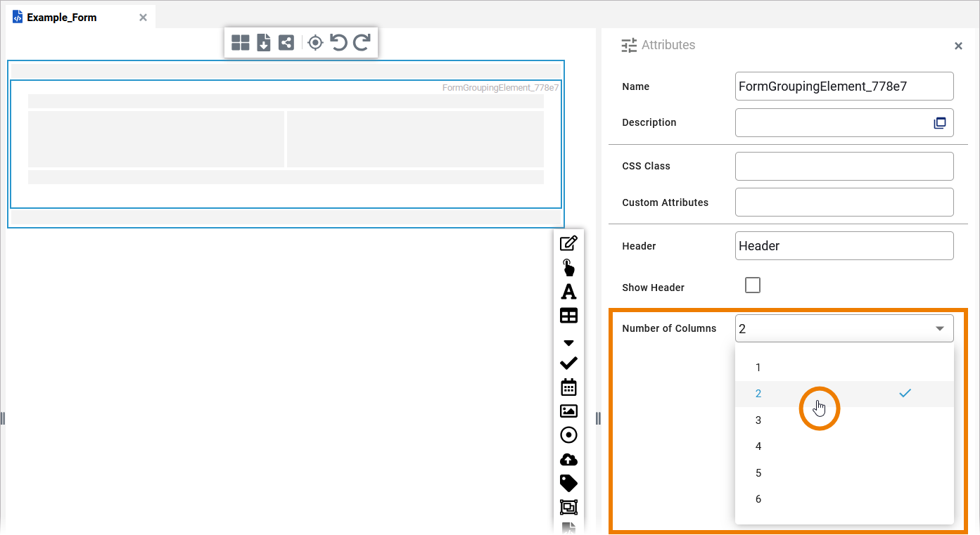Viewport: 980px width, 535px height.
Task: Choose 4 columns from the list
Action: click(x=844, y=446)
